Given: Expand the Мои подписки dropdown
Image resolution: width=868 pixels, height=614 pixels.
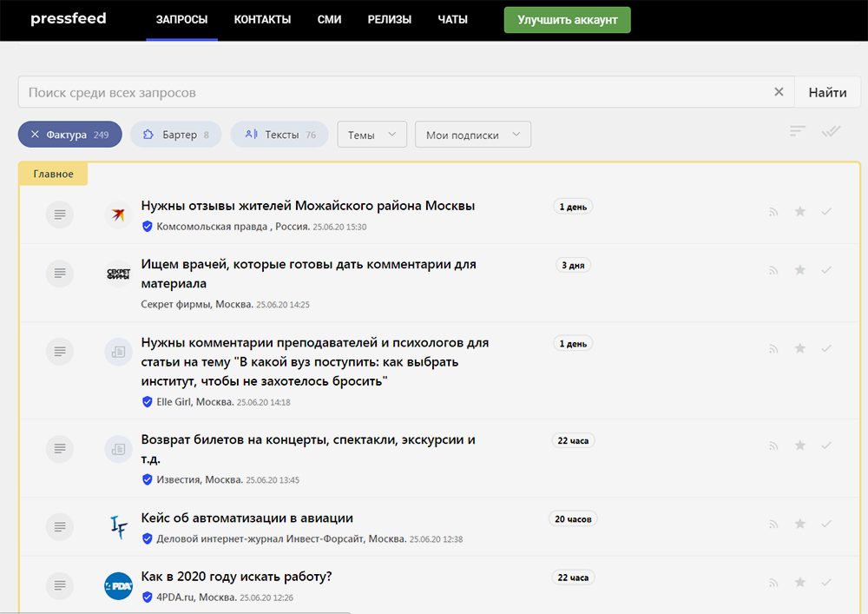Looking at the screenshot, I should tap(473, 135).
